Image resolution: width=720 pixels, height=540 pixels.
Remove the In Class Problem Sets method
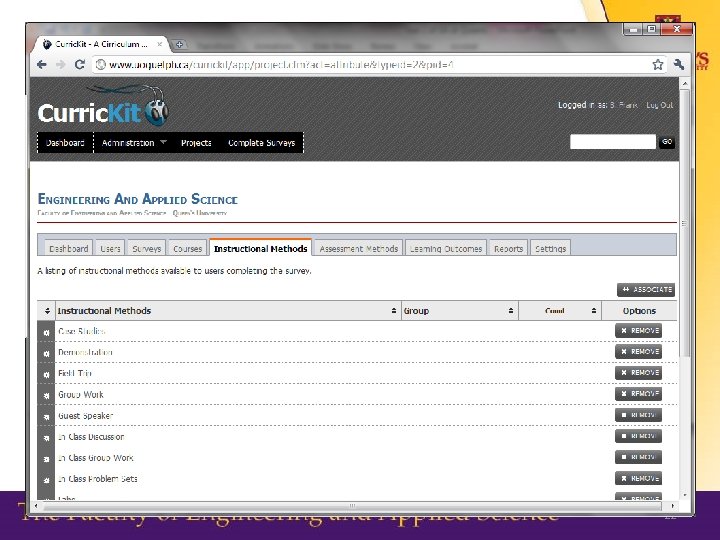[x=638, y=478]
